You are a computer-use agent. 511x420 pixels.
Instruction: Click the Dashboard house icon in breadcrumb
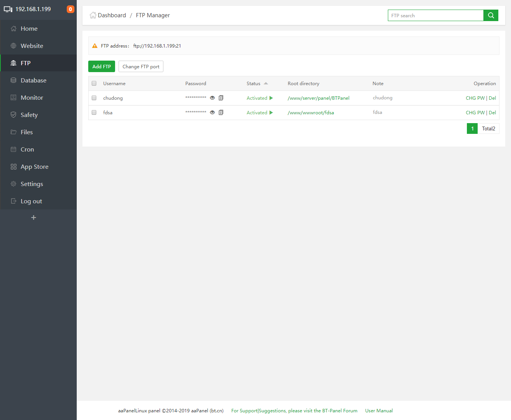(x=93, y=15)
